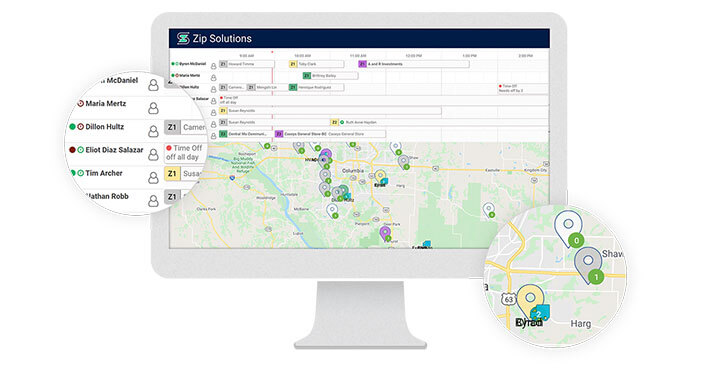Image resolution: width=720 pixels, height=378 pixels.
Task: Click the white map pin with green 0 badge in the zoomed map
Action: [568, 228]
